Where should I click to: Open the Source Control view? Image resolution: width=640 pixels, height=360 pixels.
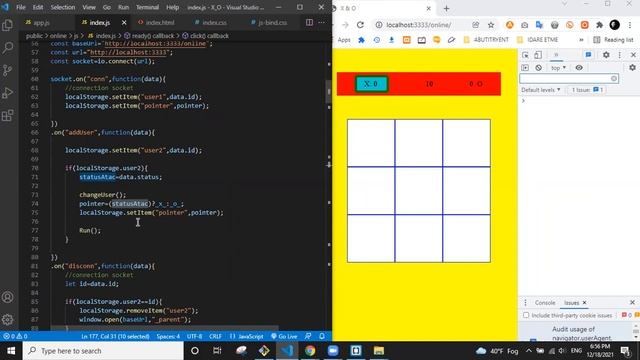[x=7, y=70]
